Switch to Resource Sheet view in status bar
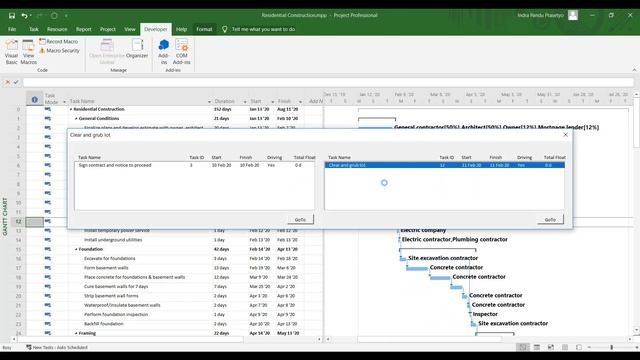The width and height of the screenshot is (640, 360). [565, 347]
